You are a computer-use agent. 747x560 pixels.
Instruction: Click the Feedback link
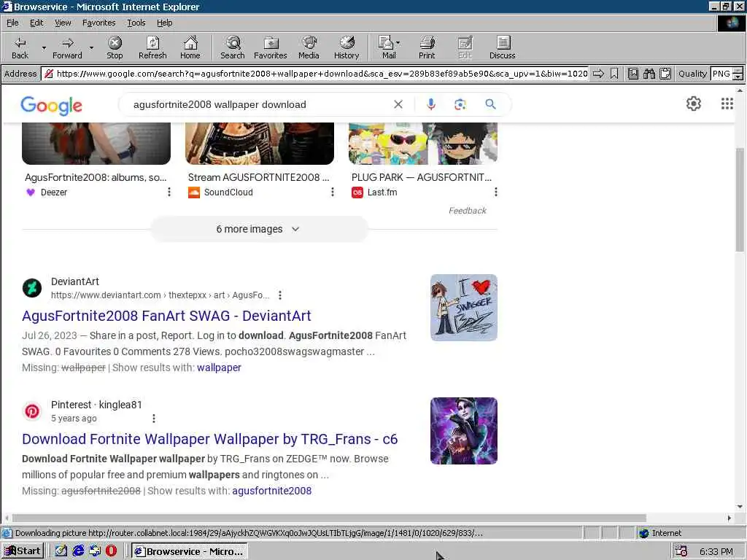468,211
